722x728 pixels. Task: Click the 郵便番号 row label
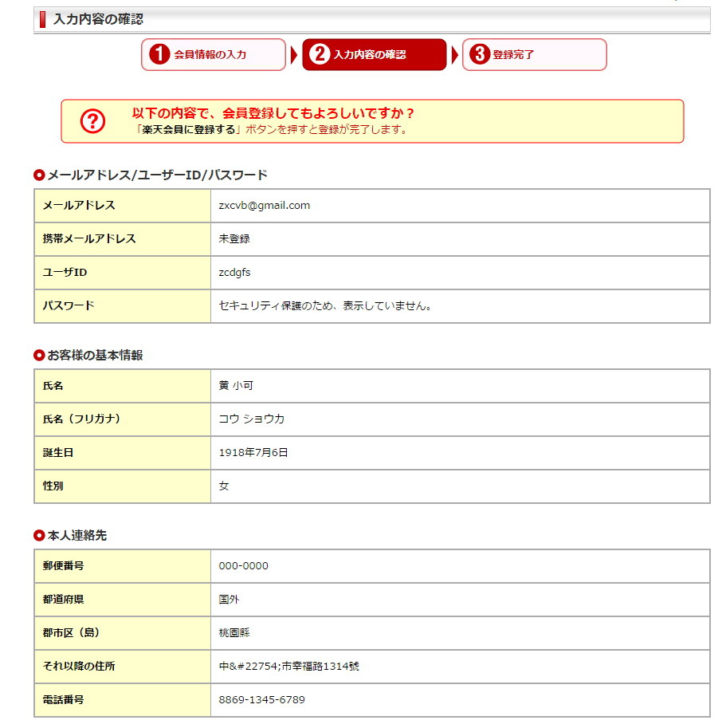pos(63,566)
